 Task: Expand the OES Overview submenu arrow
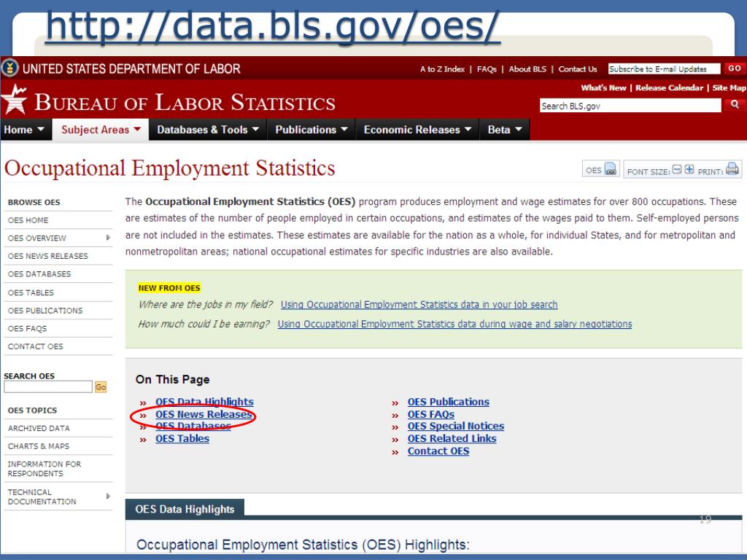pos(108,238)
